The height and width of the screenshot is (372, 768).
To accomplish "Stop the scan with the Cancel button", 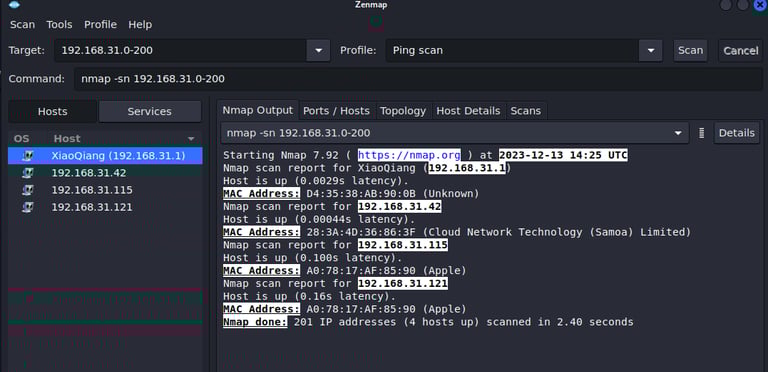I will [x=741, y=50].
